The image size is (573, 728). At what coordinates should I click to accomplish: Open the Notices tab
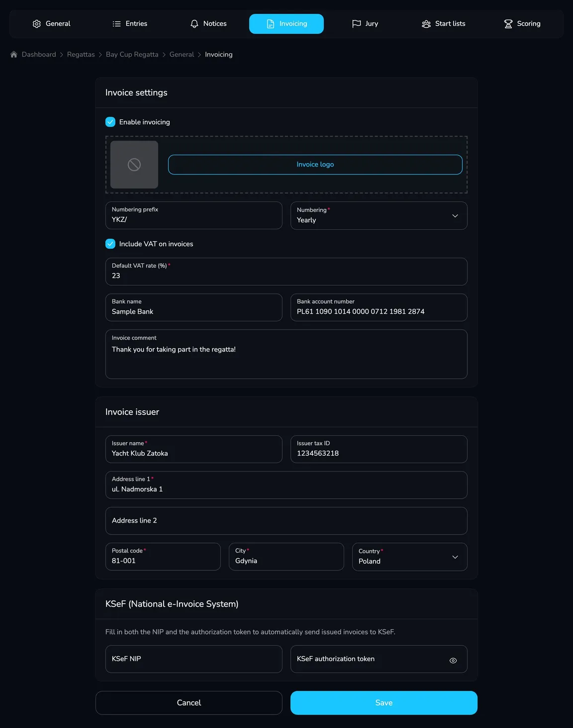tap(208, 24)
